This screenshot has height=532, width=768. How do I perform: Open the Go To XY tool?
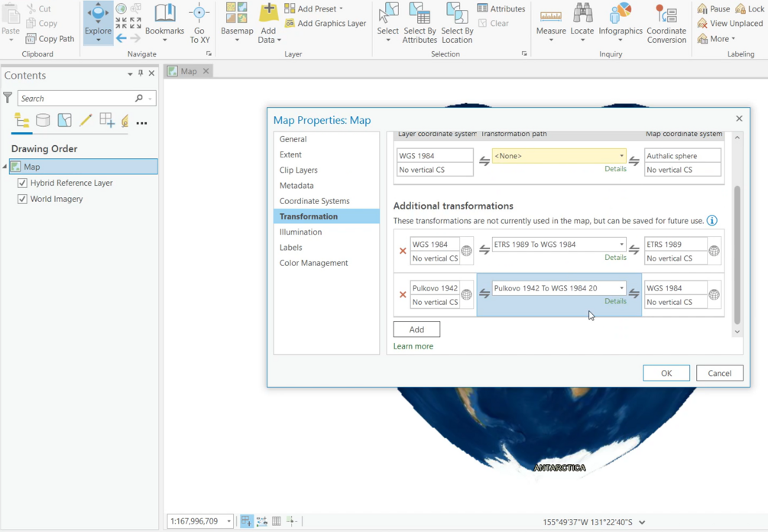[x=199, y=22]
